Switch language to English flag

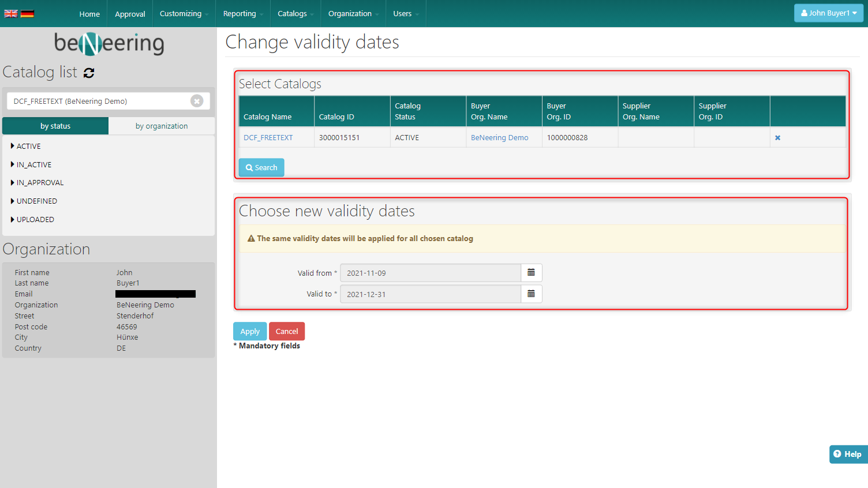10,14
